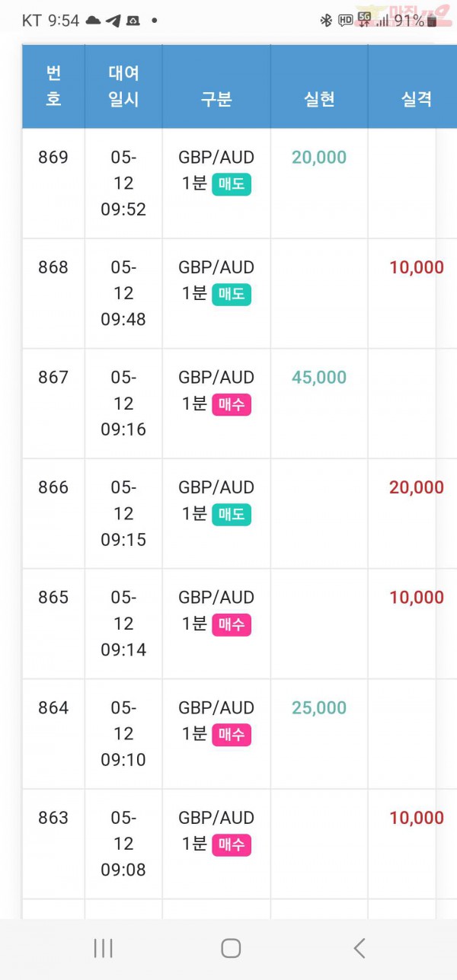457x980 pixels.
Task: Click the 대여일시 column header
Action: tap(123, 87)
